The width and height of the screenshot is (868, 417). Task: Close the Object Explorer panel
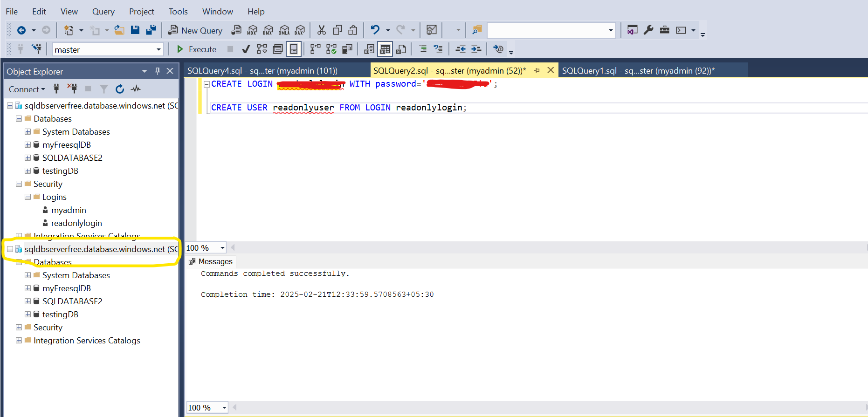click(170, 71)
